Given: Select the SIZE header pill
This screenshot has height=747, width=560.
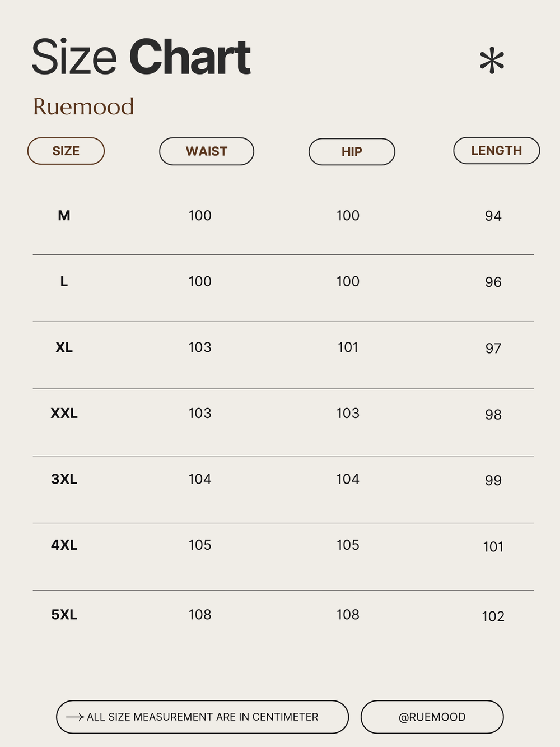Looking at the screenshot, I should [66, 151].
